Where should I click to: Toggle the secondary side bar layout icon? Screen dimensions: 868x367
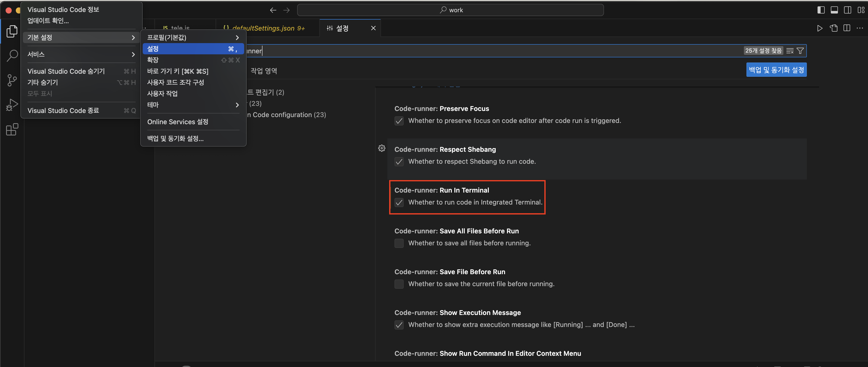click(847, 10)
